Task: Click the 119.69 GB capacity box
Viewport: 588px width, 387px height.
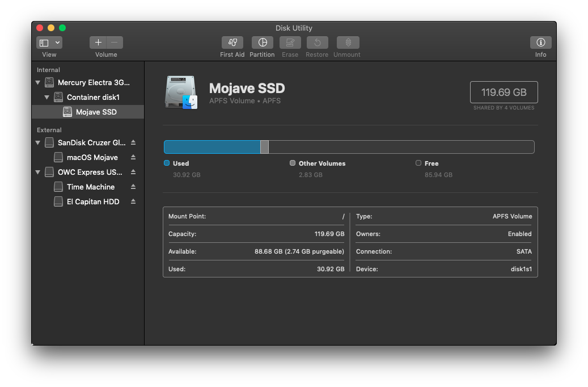Action: pos(504,92)
